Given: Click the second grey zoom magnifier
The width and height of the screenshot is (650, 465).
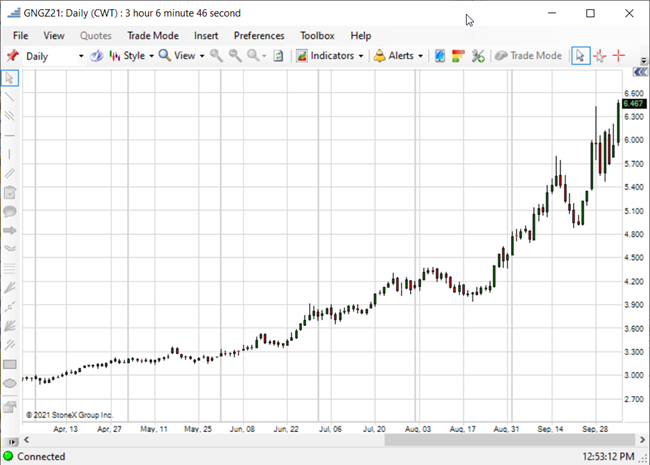Looking at the screenshot, I should coord(235,56).
